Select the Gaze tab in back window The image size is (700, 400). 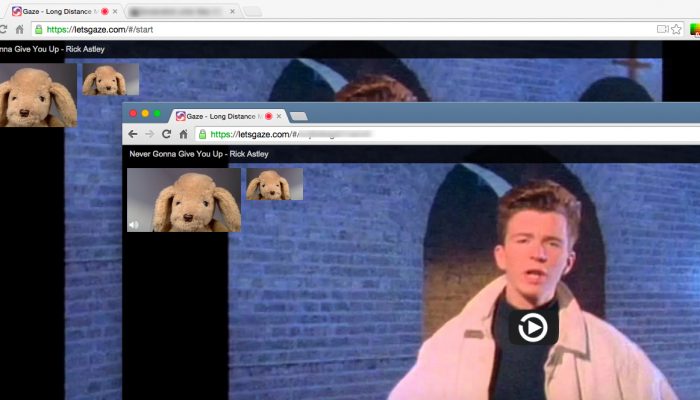coord(65,11)
